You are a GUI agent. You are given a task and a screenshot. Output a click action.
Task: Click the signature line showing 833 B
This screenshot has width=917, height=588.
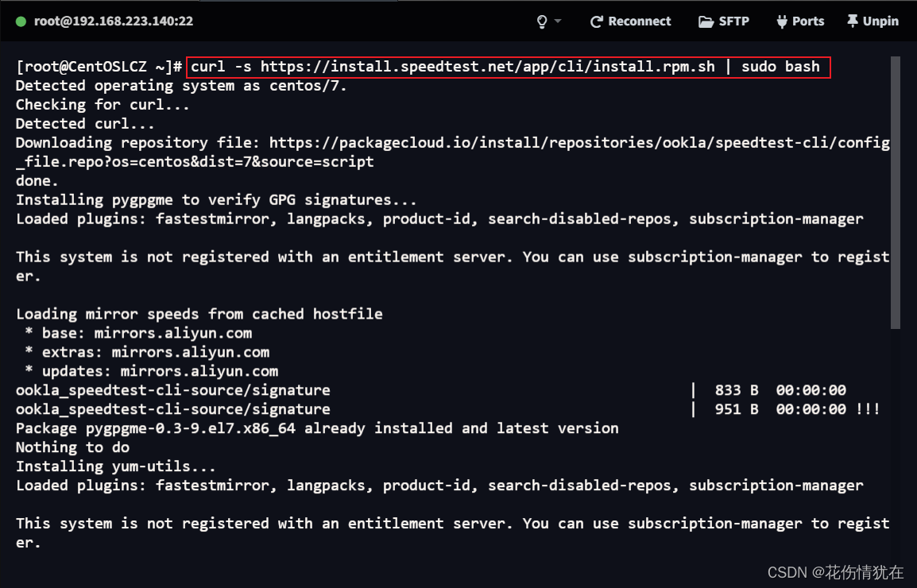[431, 390]
